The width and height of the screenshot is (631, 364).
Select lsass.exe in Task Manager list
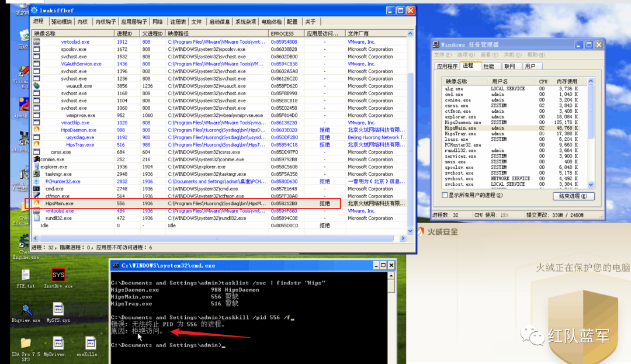[x=514, y=139]
